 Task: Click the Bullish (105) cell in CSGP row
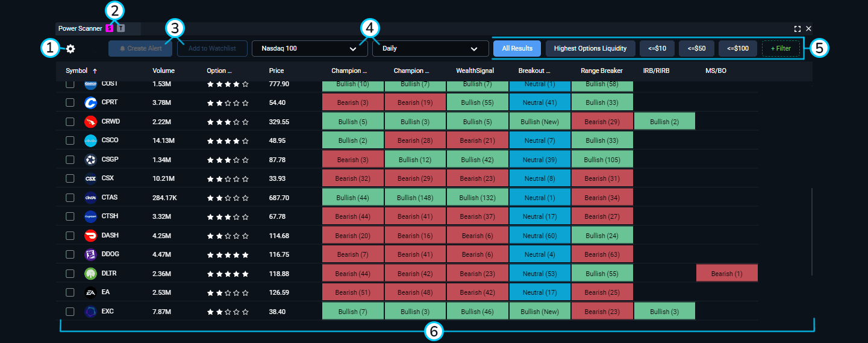click(x=602, y=160)
